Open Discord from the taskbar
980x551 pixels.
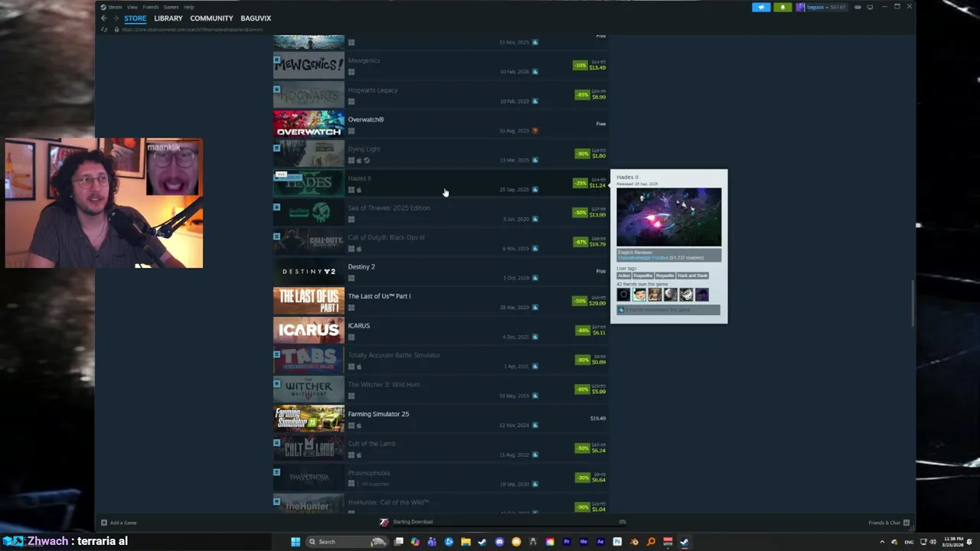[499, 542]
